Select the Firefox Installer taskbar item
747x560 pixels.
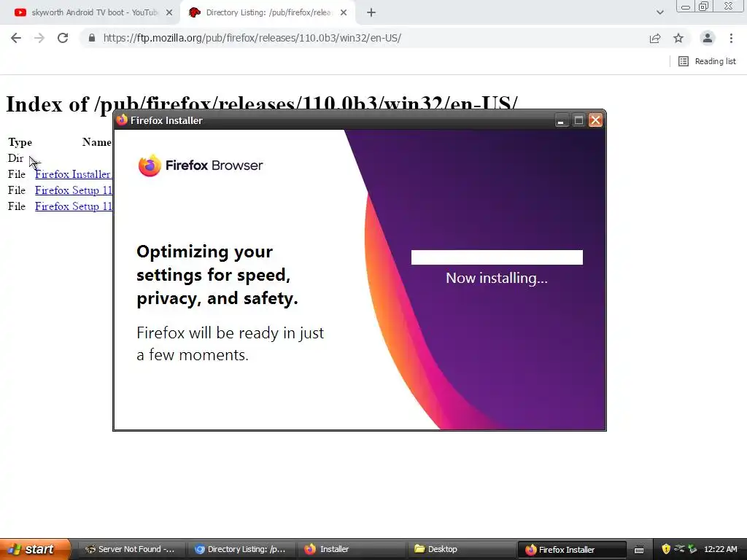pyautogui.click(x=570, y=549)
